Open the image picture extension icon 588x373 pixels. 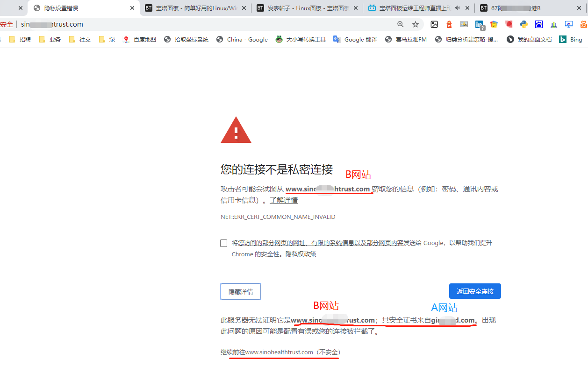[x=434, y=24]
